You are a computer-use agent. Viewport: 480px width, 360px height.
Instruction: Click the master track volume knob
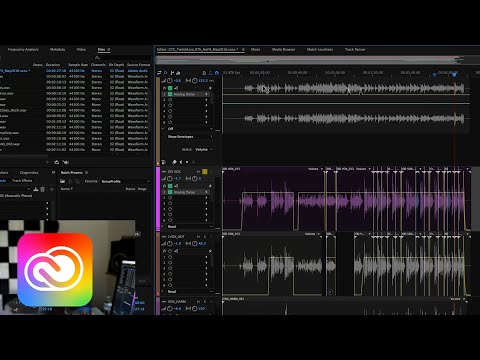click(x=170, y=81)
